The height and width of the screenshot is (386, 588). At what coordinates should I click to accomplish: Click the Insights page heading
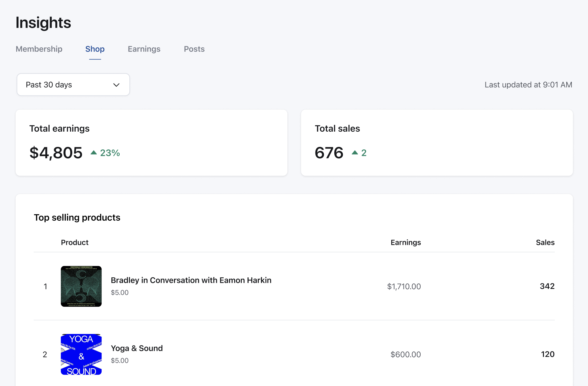coord(43,22)
